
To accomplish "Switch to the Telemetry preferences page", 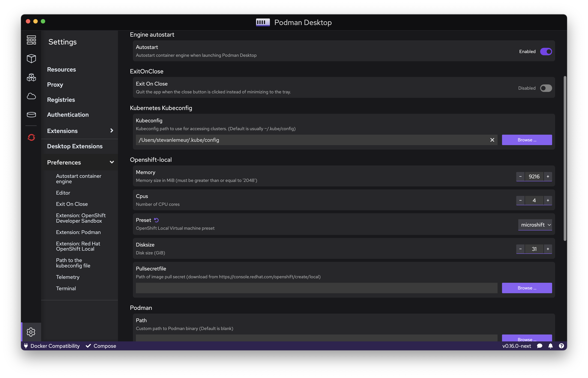I will pyautogui.click(x=68, y=277).
